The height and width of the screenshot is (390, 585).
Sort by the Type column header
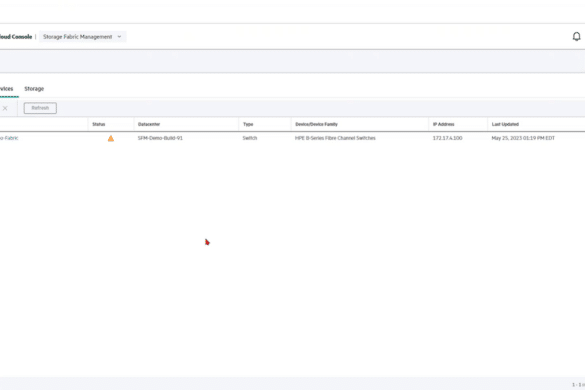click(x=248, y=124)
